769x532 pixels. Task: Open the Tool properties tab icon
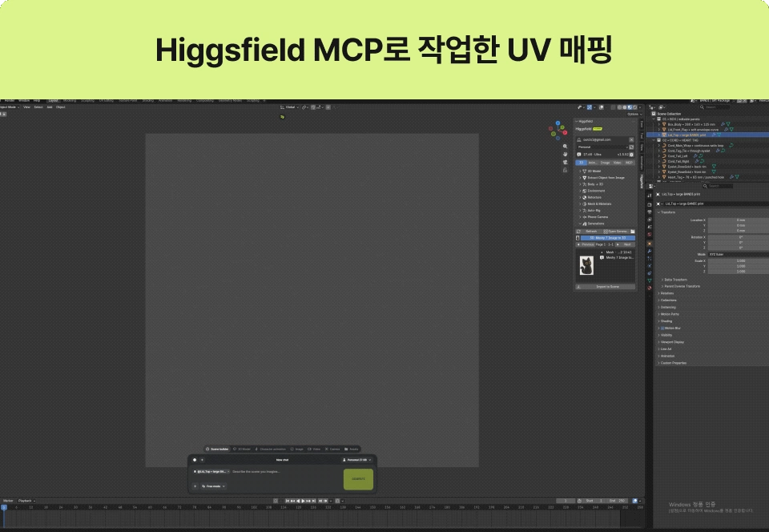tap(650, 195)
